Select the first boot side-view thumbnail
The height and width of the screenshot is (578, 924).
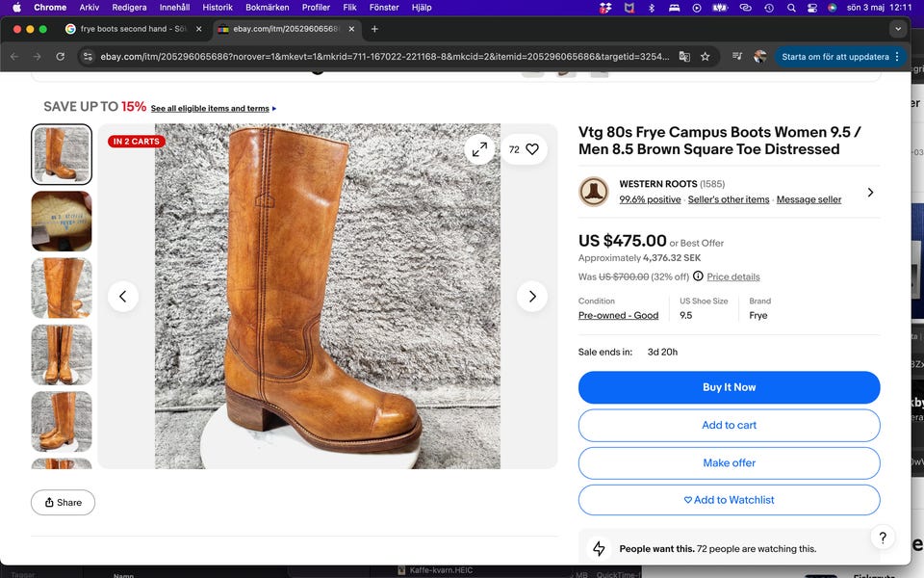pyautogui.click(x=62, y=154)
